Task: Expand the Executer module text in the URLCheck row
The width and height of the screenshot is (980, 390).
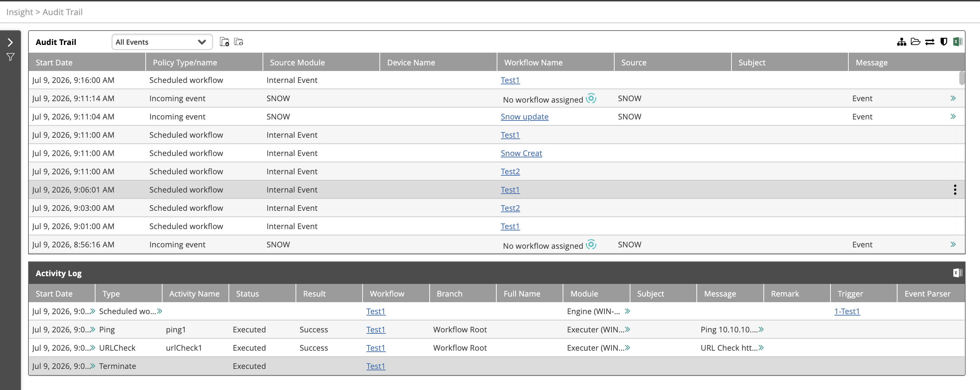Action: pyautogui.click(x=627, y=348)
